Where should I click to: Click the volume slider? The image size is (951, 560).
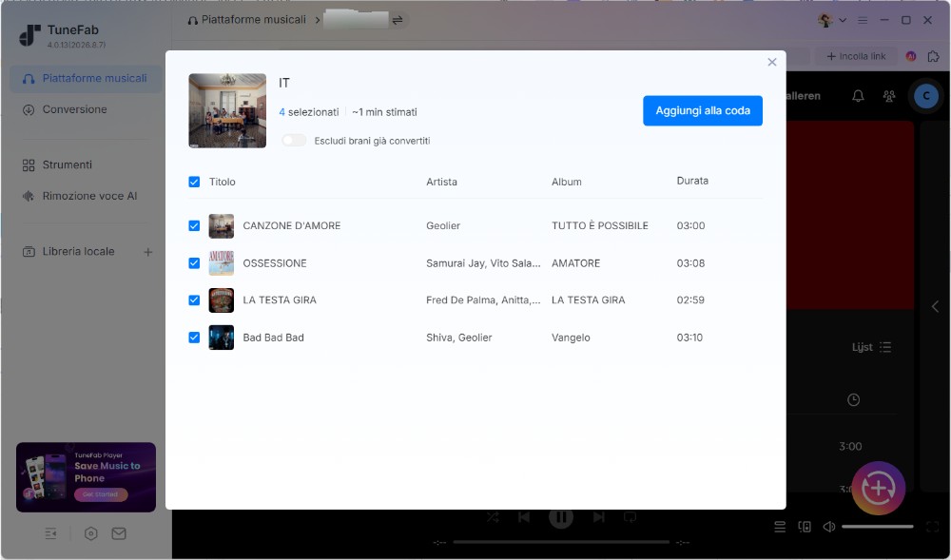coord(878,527)
